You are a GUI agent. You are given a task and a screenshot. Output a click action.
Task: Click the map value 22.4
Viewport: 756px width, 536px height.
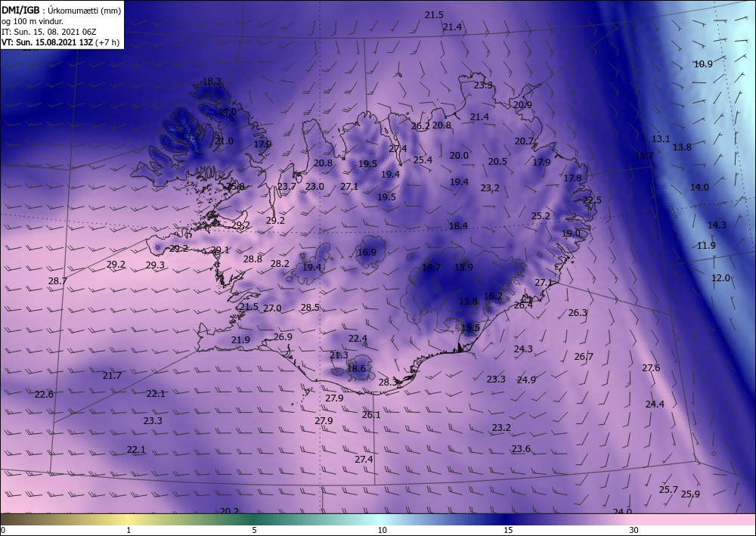358,339
